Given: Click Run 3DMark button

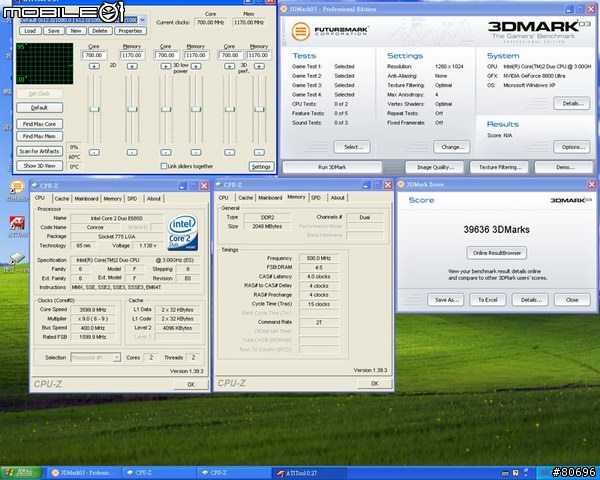Looking at the screenshot, I should (332, 167).
